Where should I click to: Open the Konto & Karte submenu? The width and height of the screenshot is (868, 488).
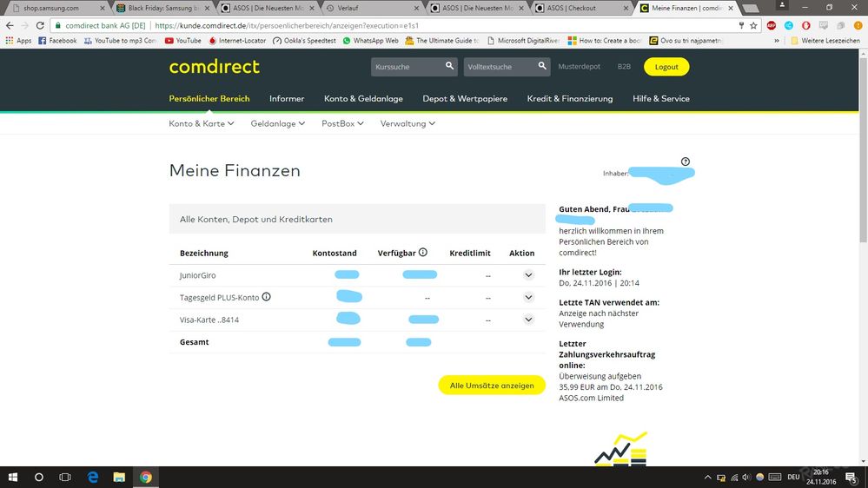202,123
